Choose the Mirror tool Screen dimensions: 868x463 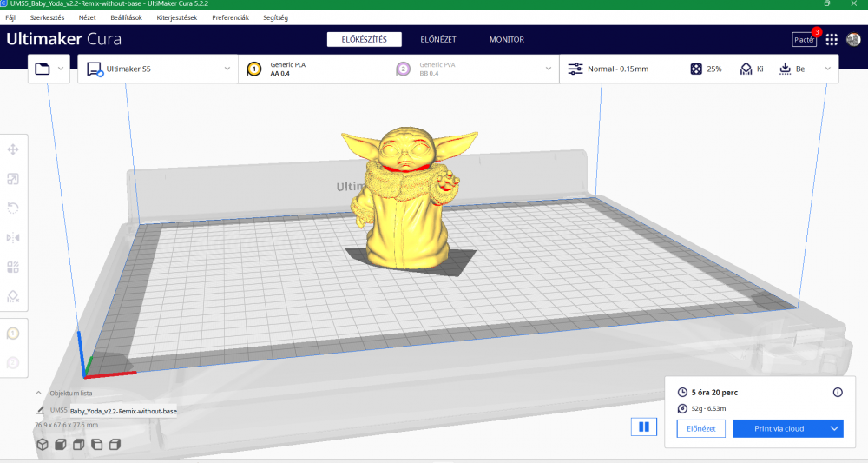pyautogui.click(x=13, y=237)
